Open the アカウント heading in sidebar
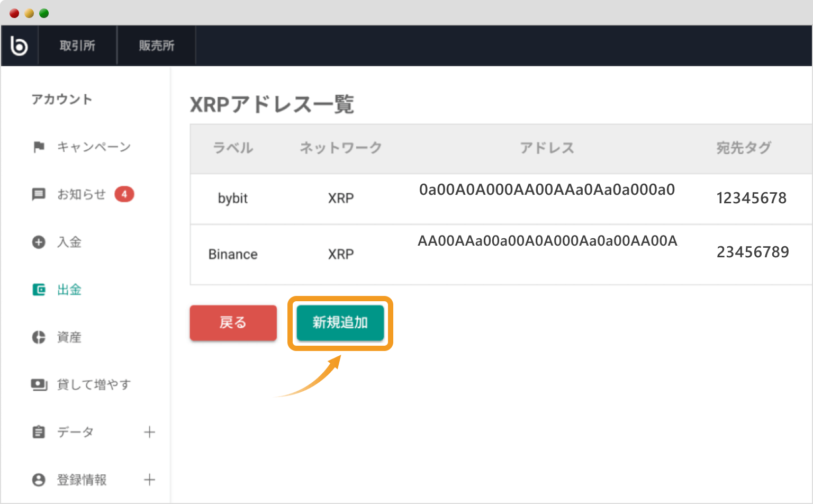This screenshot has height=504, width=813. (62, 99)
